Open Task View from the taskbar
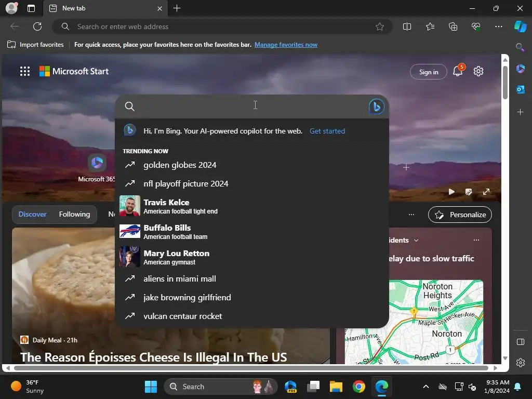The width and height of the screenshot is (532, 399). coord(313,387)
